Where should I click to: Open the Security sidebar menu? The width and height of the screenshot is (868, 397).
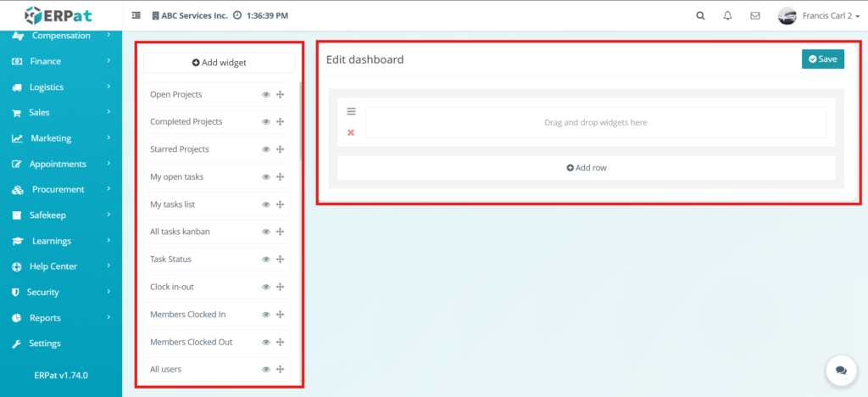pos(61,292)
